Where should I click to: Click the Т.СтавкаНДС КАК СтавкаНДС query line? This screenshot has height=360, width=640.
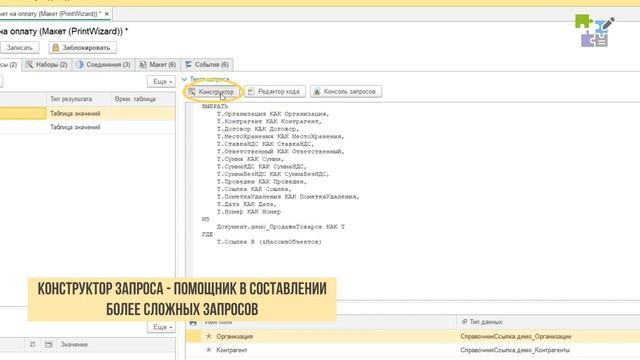[265, 144]
